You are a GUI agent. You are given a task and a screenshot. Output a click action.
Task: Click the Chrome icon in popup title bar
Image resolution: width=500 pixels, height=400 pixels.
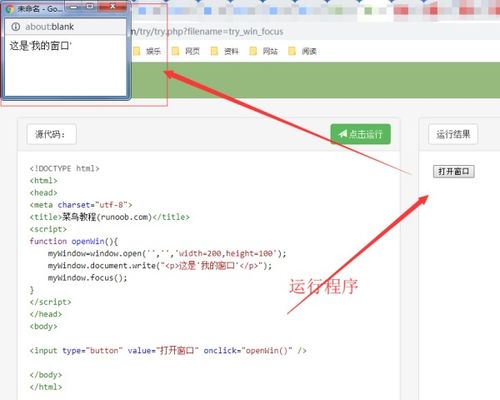coord(10,9)
